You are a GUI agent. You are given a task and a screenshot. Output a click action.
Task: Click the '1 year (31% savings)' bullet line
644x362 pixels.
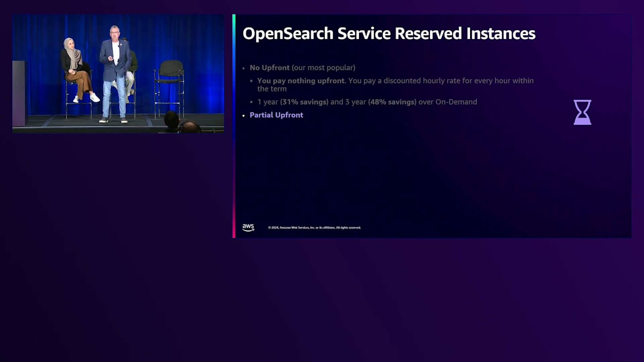(x=367, y=102)
